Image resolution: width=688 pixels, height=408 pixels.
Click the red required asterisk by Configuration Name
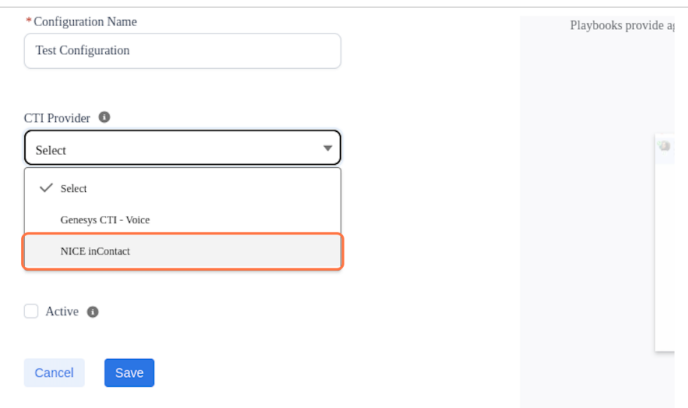point(28,21)
